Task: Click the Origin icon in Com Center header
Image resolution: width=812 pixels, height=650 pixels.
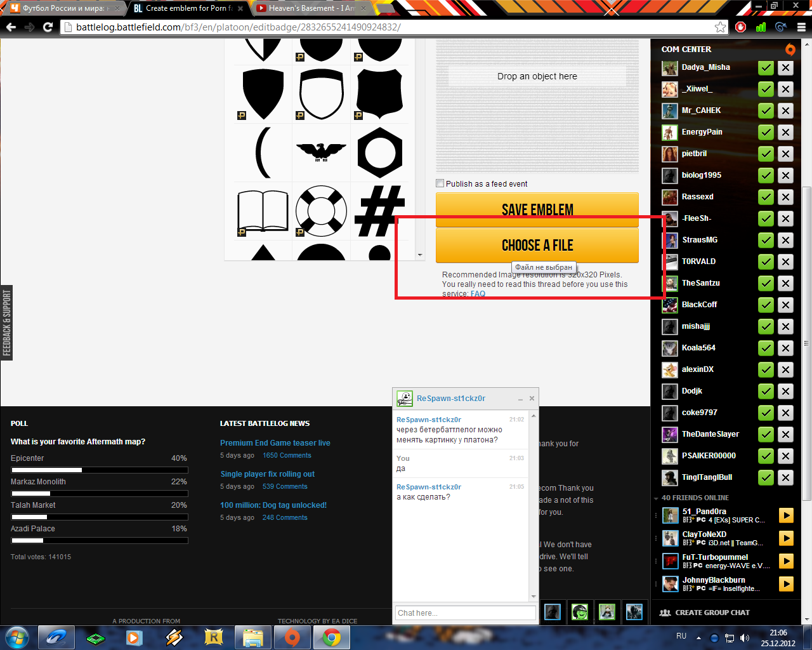Action: tap(790, 50)
